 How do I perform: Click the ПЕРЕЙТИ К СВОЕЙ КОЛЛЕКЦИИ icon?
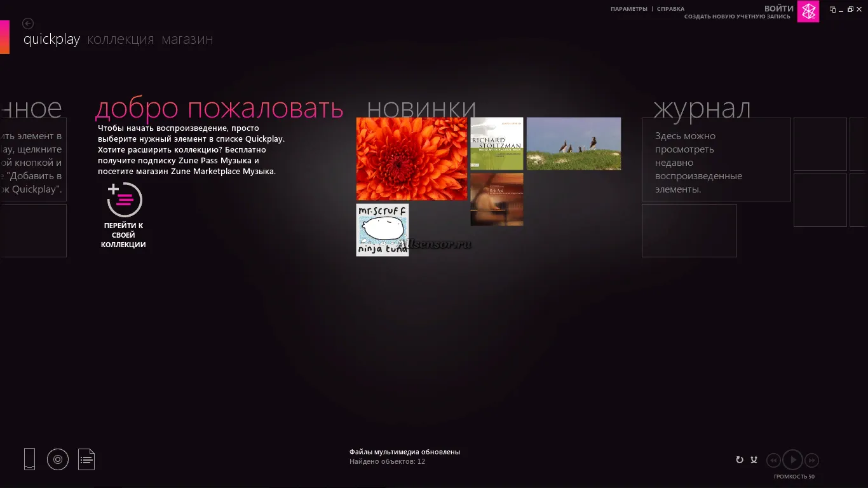coord(125,200)
